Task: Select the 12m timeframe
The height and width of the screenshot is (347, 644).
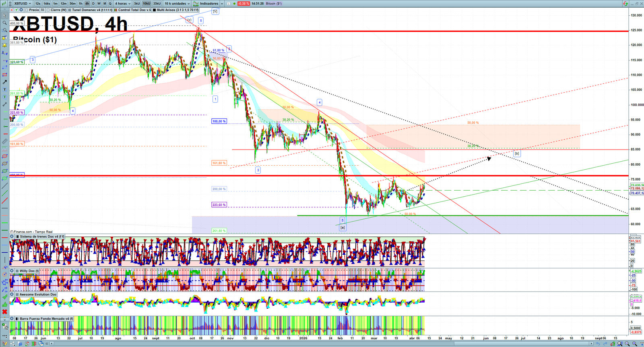Action: point(64,4)
